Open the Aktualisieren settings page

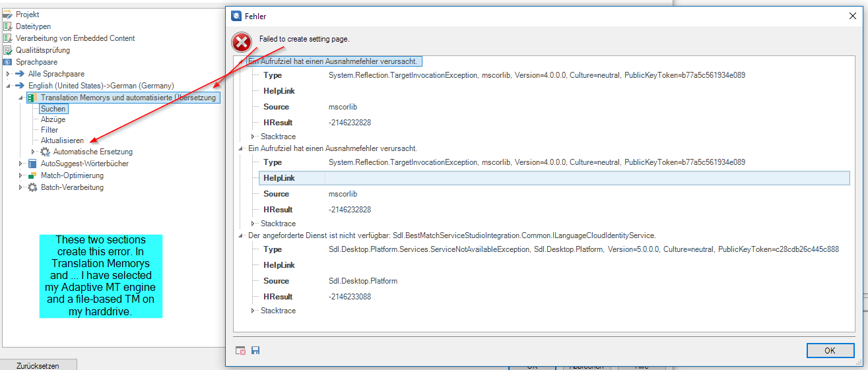click(62, 140)
